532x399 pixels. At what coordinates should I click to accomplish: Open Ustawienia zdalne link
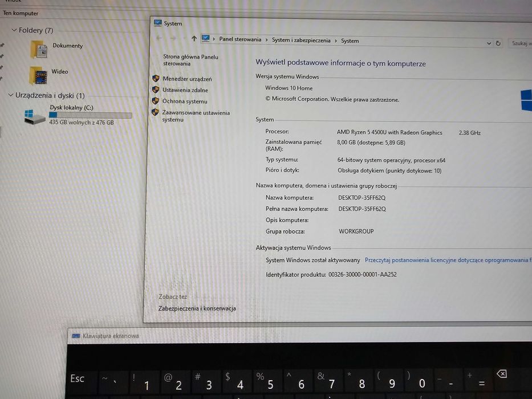(185, 90)
